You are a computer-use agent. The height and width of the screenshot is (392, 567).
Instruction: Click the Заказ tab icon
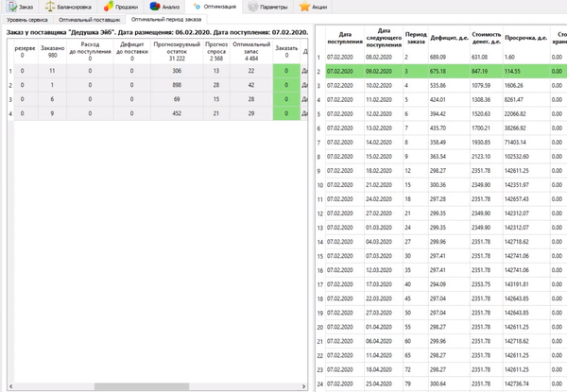pos(12,7)
